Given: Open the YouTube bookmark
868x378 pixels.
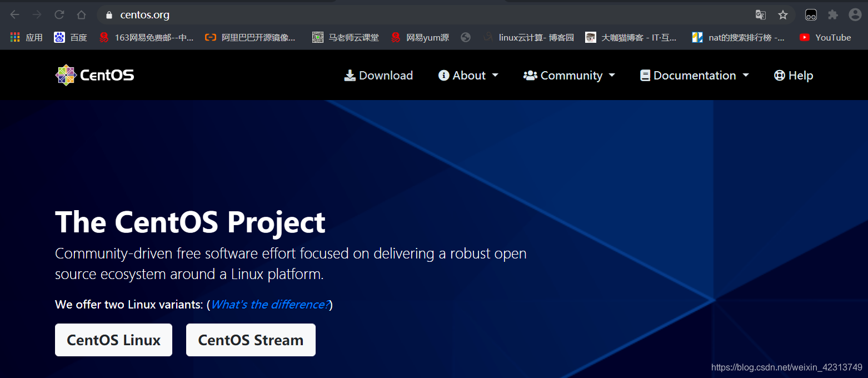Looking at the screenshot, I should coord(825,37).
